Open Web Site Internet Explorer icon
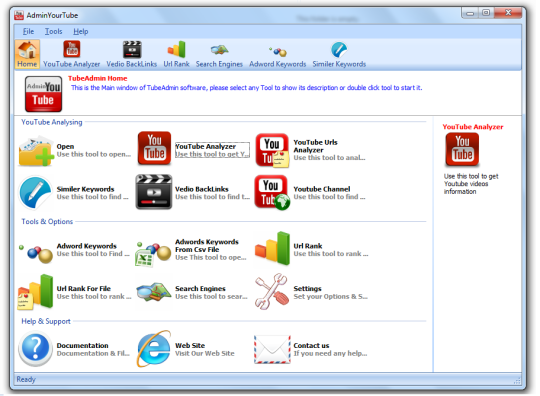 (x=154, y=348)
